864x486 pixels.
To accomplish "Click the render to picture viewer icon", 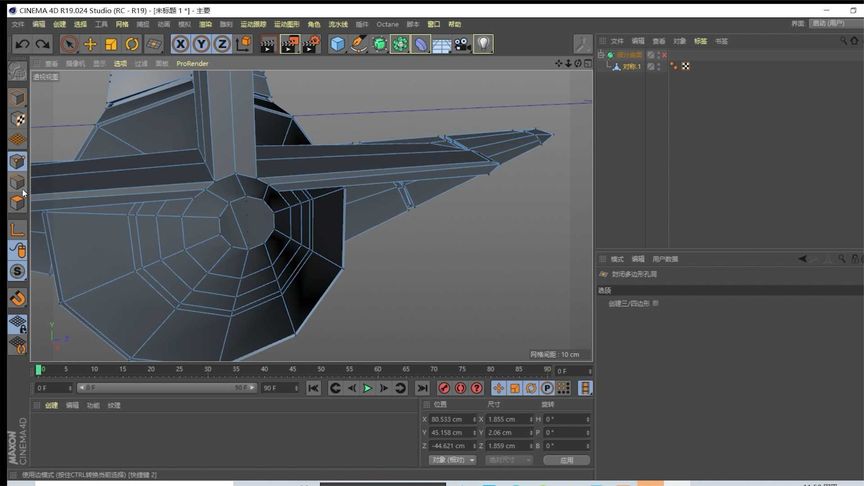I will 290,44.
